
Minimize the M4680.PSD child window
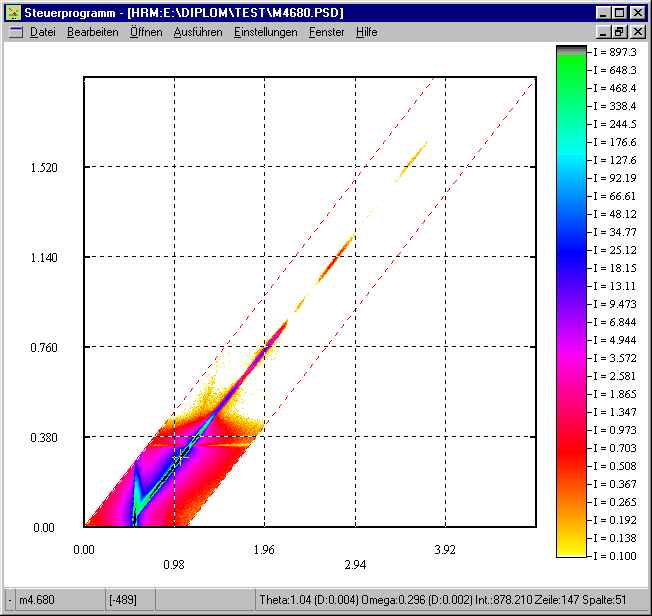pos(603,32)
